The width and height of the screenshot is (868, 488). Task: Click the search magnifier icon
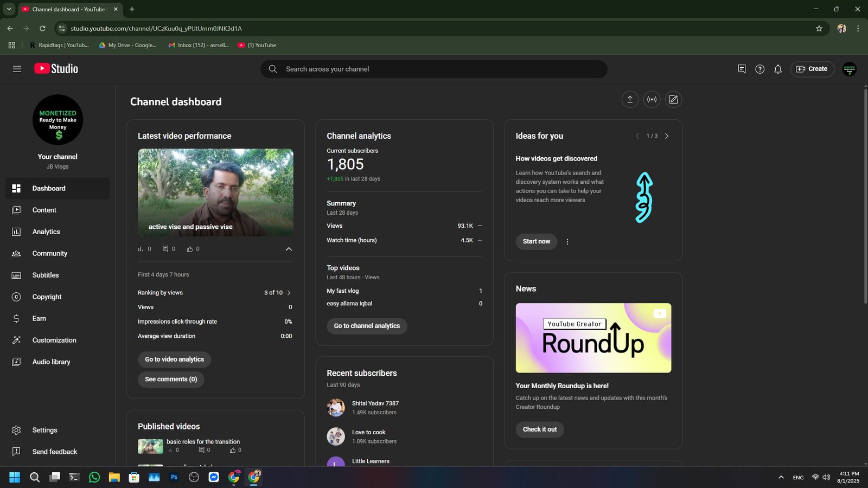coord(273,69)
